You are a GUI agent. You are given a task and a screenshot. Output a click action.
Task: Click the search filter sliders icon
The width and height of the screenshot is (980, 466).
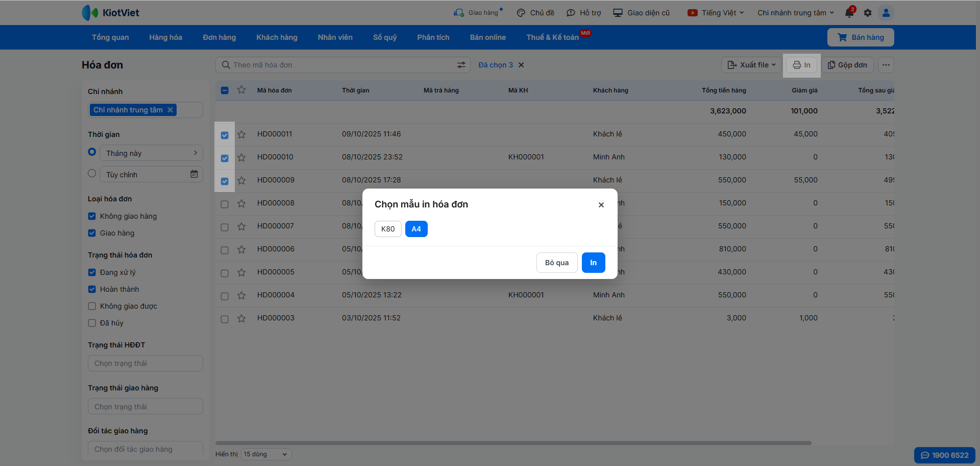(461, 65)
